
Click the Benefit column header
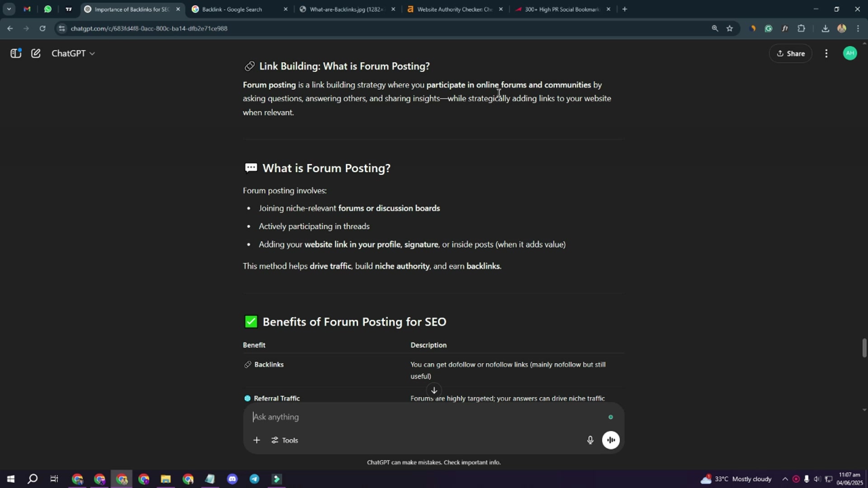click(254, 345)
